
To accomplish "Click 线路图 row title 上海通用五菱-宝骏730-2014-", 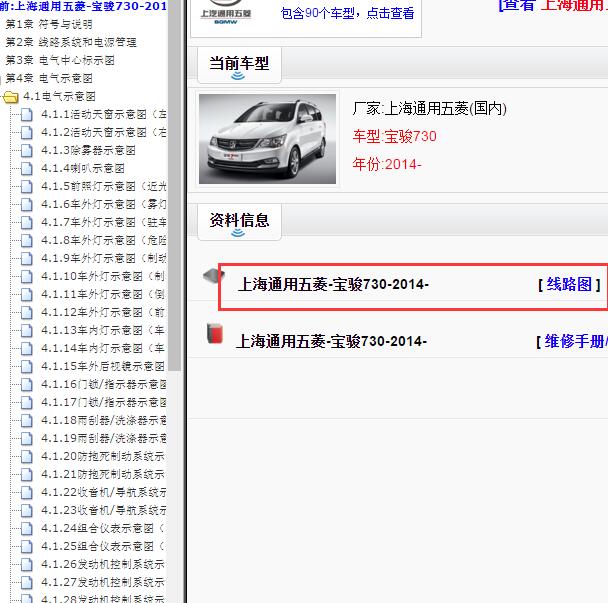I will click(x=333, y=285).
